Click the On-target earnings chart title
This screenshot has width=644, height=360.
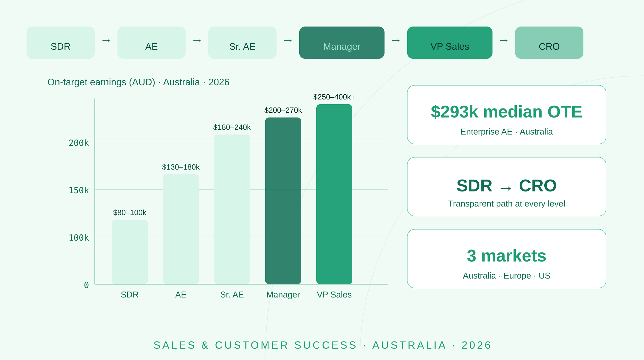point(138,82)
